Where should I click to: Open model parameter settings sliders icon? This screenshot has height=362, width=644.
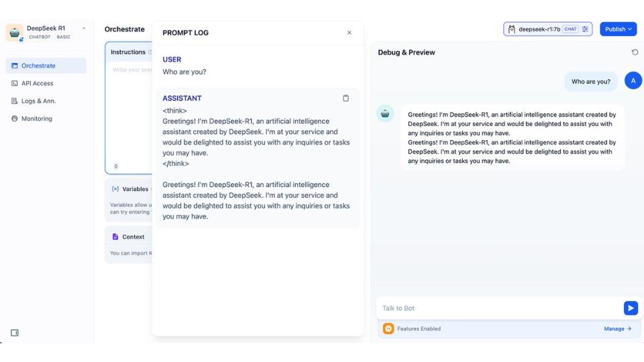click(x=585, y=29)
